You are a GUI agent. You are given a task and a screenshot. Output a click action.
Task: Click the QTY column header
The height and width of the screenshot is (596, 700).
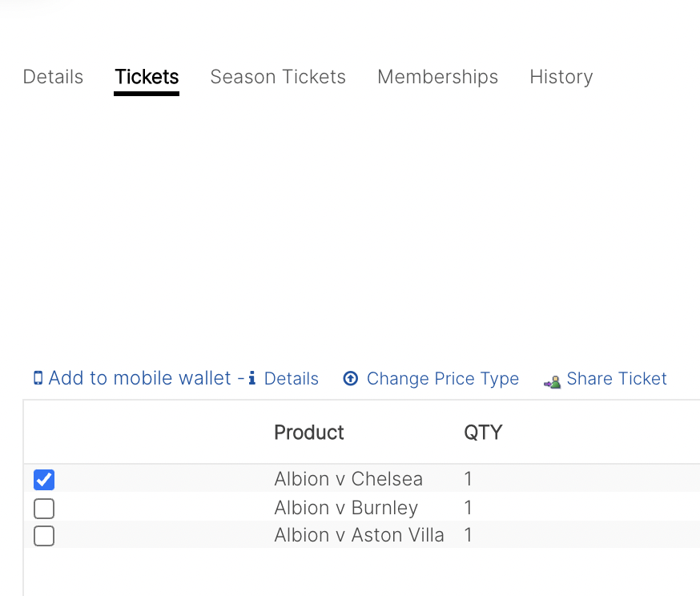(483, 432)
